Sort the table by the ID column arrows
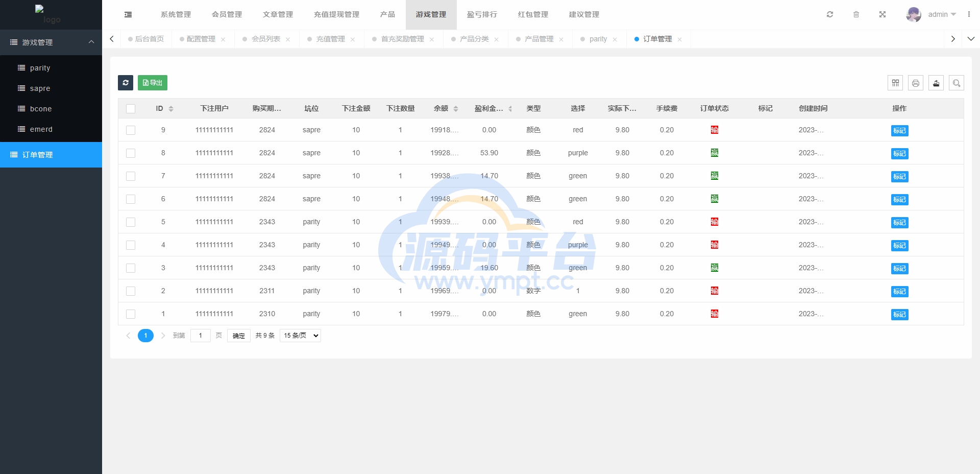The image size is (980, 474). coord(171,109)
